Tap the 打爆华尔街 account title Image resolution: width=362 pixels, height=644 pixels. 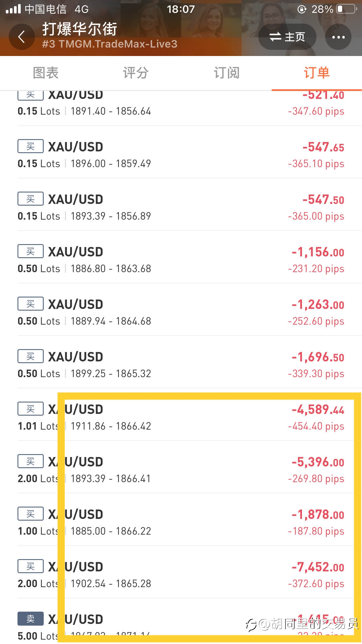pos(80,29)
